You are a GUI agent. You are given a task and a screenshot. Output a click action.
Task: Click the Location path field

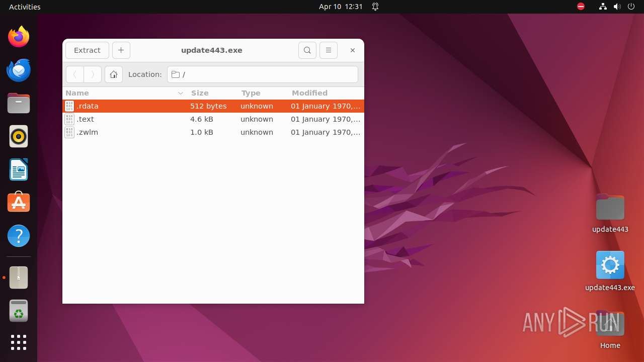263,74
